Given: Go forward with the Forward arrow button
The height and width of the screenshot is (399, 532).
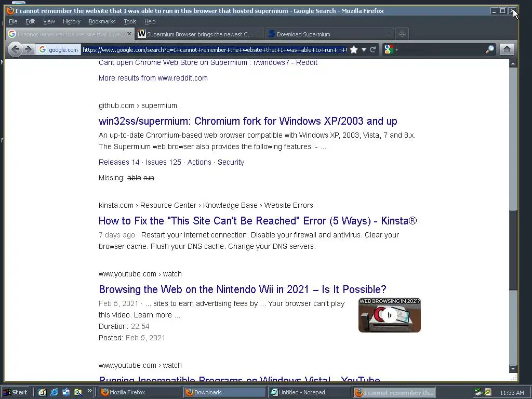Looking at the screenshot, I should coord(29,49).
